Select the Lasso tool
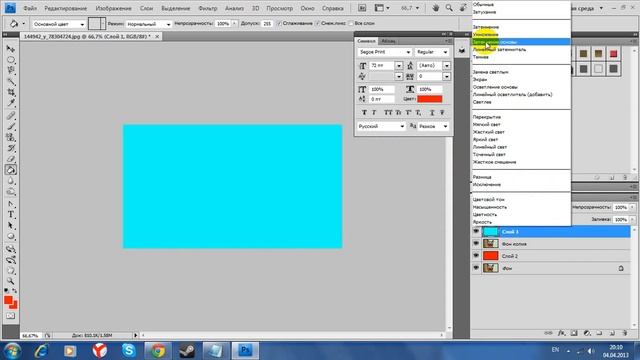Screen dimensions: 640x360 click(11, 71)
